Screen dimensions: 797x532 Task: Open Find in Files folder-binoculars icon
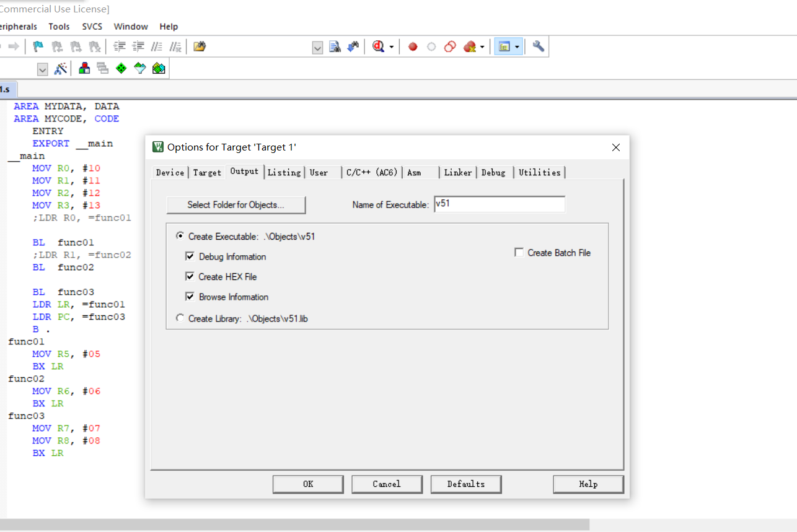pyautogui.click(x=200, y=46)
